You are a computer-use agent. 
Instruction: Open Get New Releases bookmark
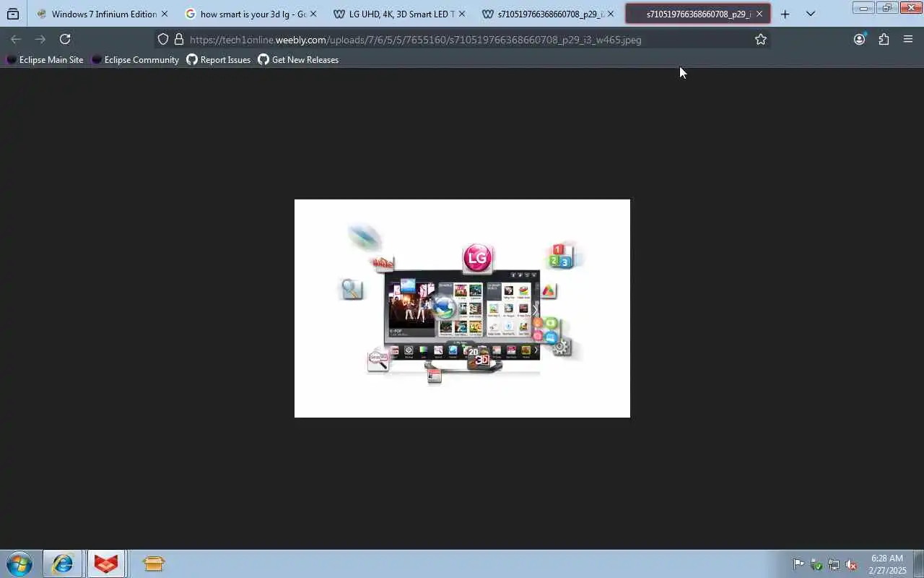298,60
